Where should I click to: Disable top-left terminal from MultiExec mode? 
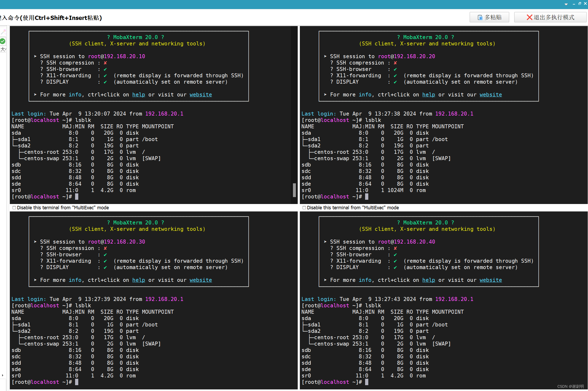pyautogui.click(x=14, y=208)
